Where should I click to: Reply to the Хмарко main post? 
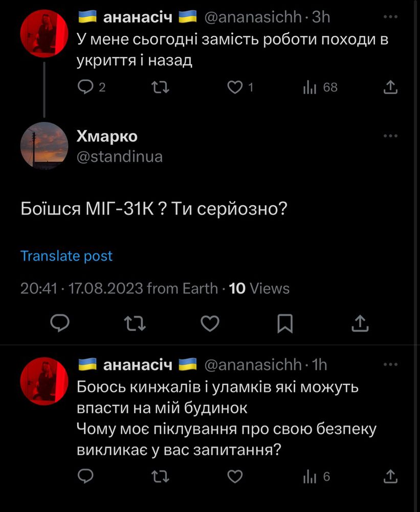coord(60,323)
